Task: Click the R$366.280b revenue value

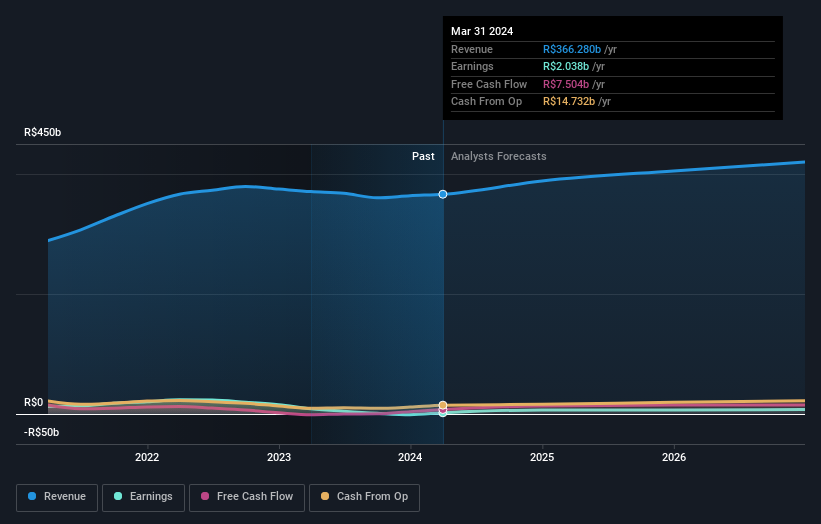Action: [x=572, y=49]
